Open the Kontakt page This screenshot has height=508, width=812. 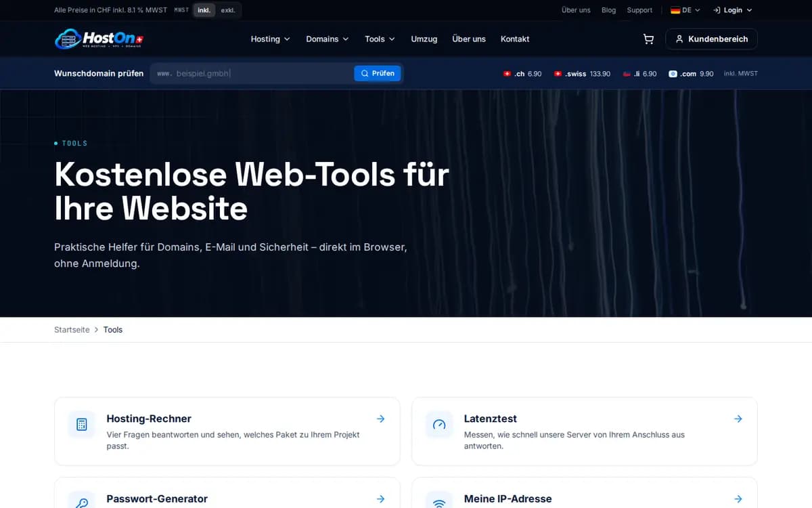pos(515,39)
